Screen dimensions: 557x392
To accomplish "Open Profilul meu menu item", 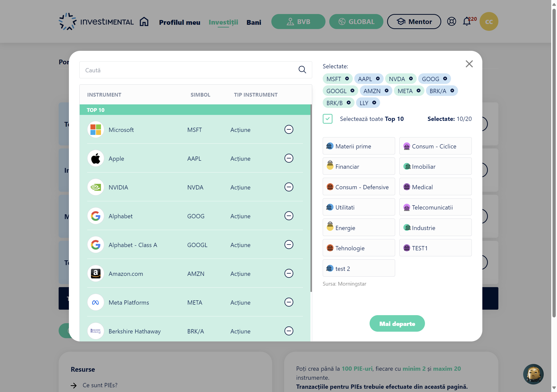I will pos(180,22).
